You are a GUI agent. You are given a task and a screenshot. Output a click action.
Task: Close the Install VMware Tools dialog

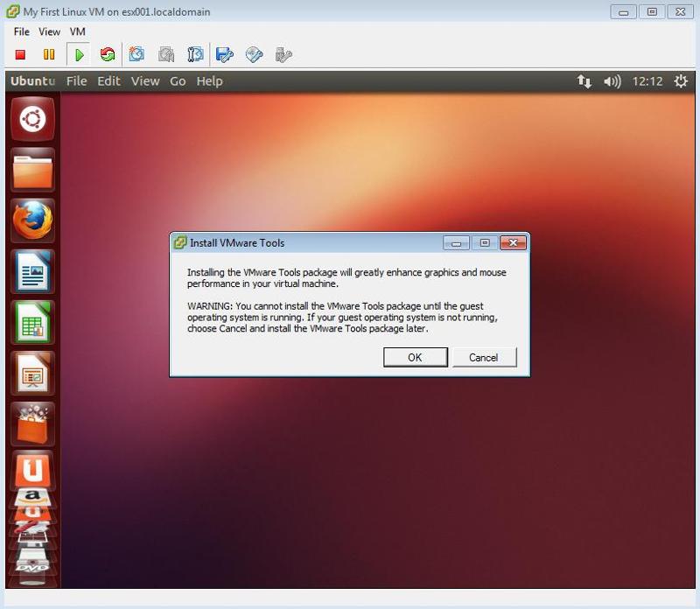(513, 243)
